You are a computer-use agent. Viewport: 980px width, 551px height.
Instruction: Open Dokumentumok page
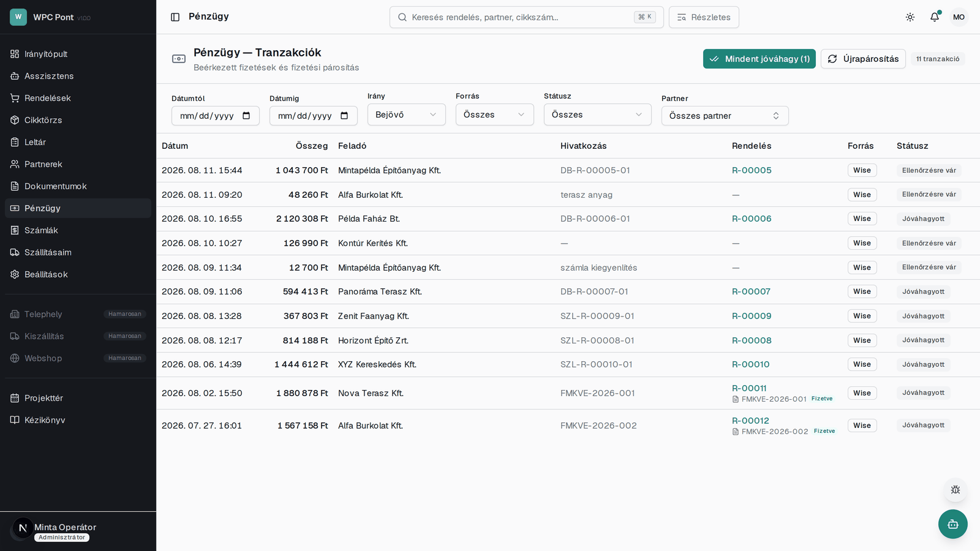coord(78,186)
